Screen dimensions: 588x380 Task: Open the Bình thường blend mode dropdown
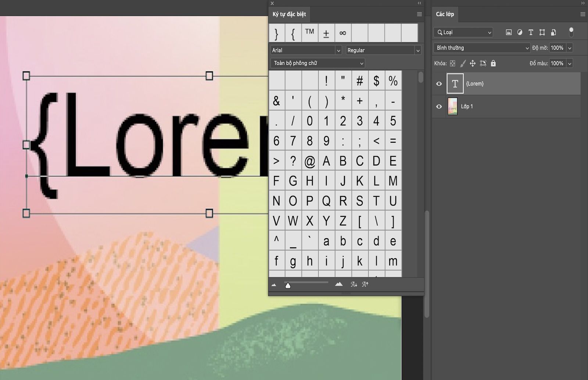pyautogui.click(x=481, y=47)
